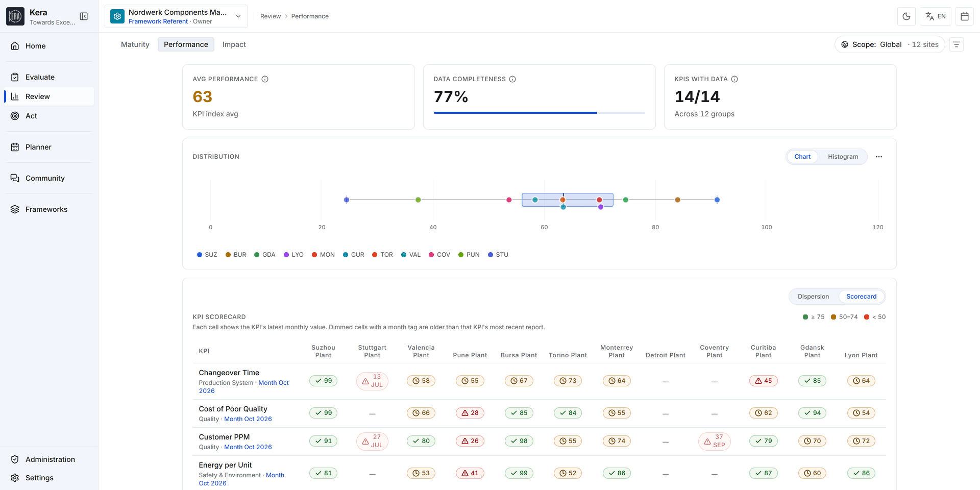The height and width of the screenshot is (490, 980).
Task: Open Settings in sidebar
Action: point(49,478)
